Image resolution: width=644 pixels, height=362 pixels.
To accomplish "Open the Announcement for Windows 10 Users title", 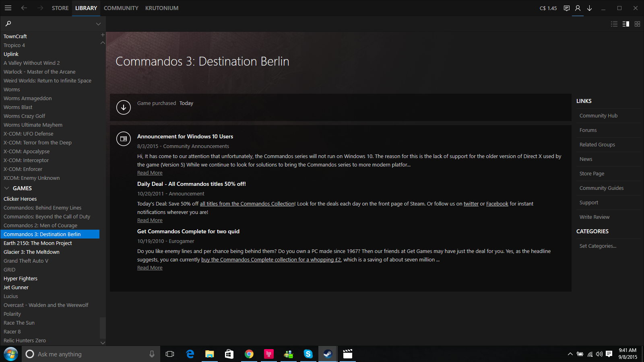I will 185,137.
